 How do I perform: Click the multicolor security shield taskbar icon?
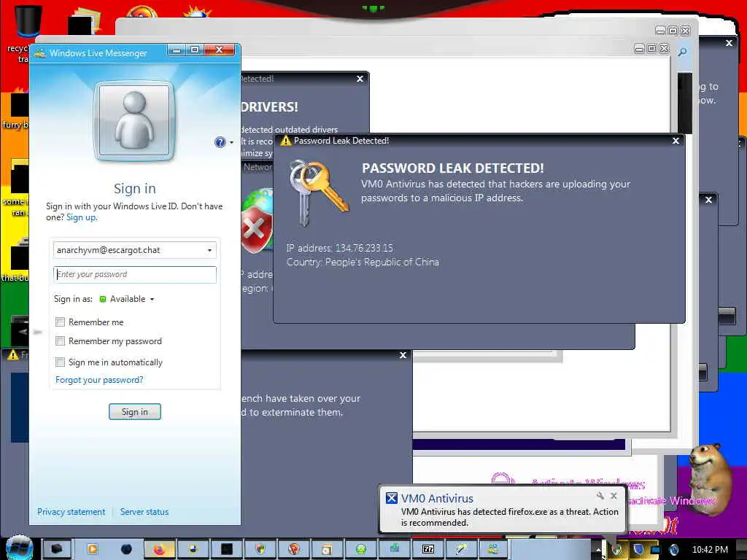tap(260, 549)
